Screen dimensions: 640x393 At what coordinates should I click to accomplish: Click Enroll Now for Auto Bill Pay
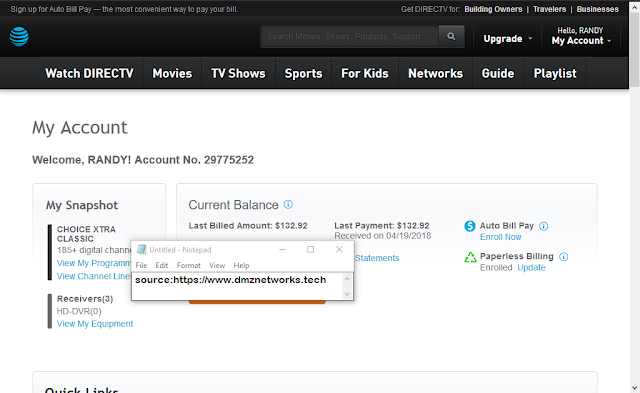tap(500, 237)
